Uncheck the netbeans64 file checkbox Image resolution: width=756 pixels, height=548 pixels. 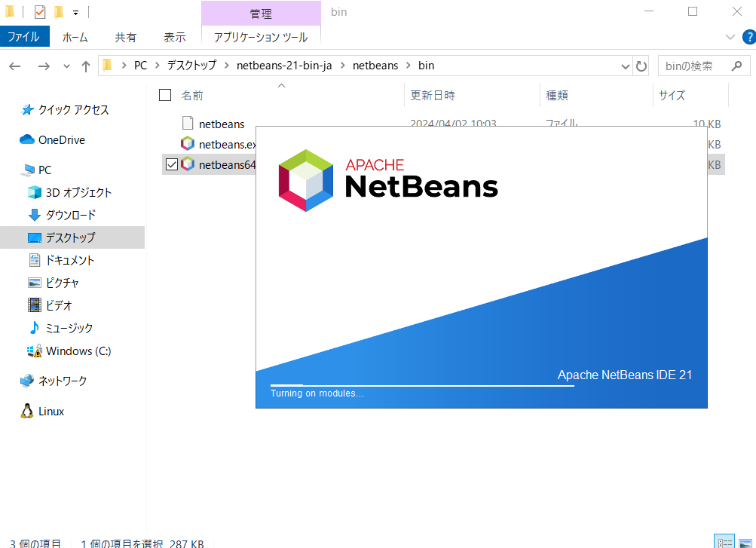[172, 164]
